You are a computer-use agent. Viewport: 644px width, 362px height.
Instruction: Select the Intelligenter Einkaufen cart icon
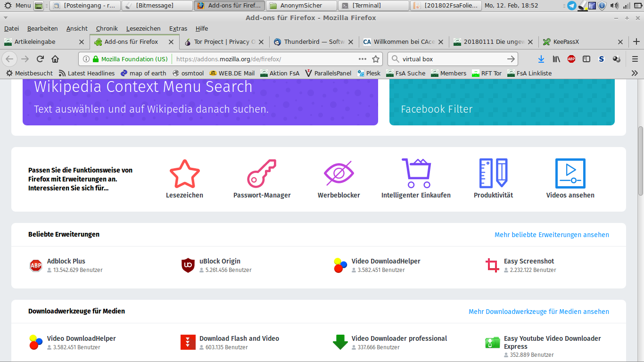coord(416,173)
